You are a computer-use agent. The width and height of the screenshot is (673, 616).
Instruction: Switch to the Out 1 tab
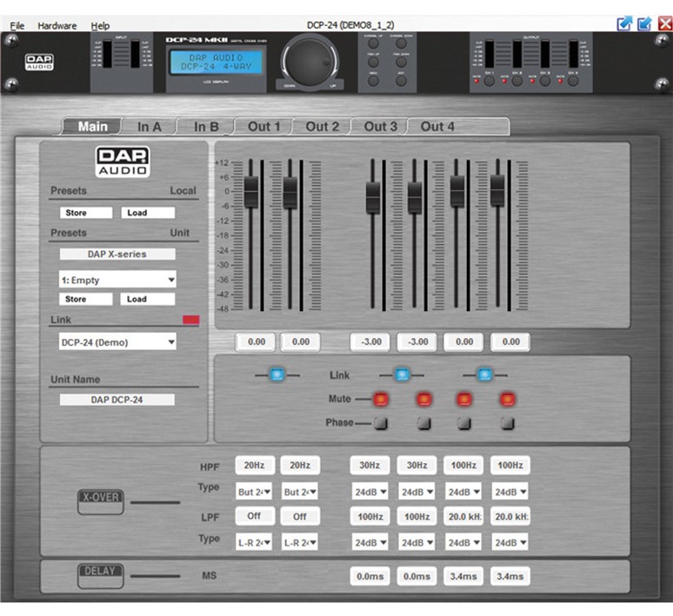click(264, 127)
